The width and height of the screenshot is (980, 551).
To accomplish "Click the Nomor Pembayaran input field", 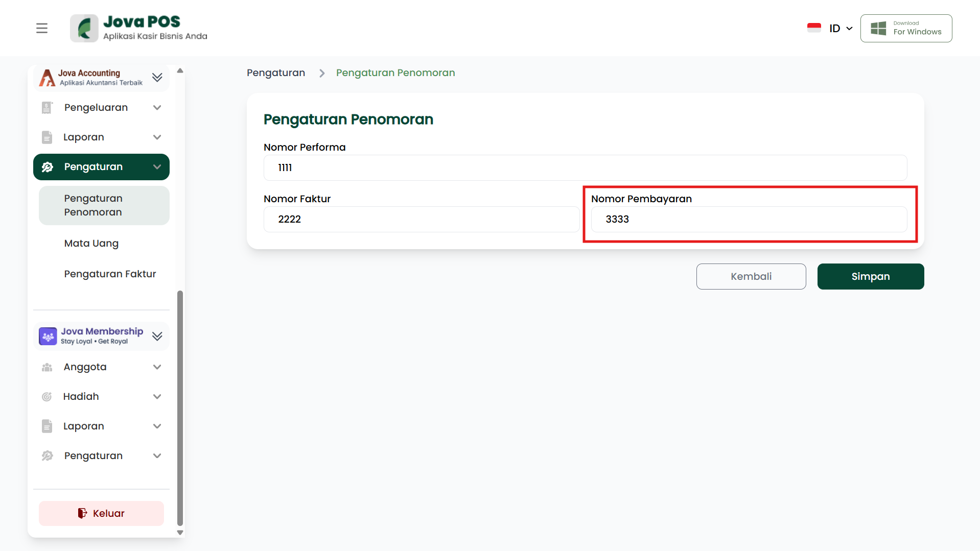I will coord(749,220).
